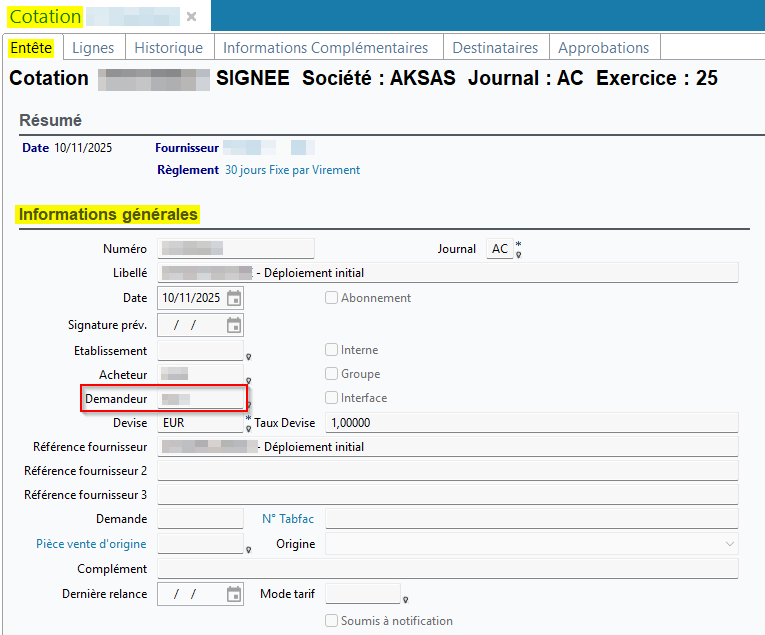Switch to the Lignes tab

(x=93, y=47)
